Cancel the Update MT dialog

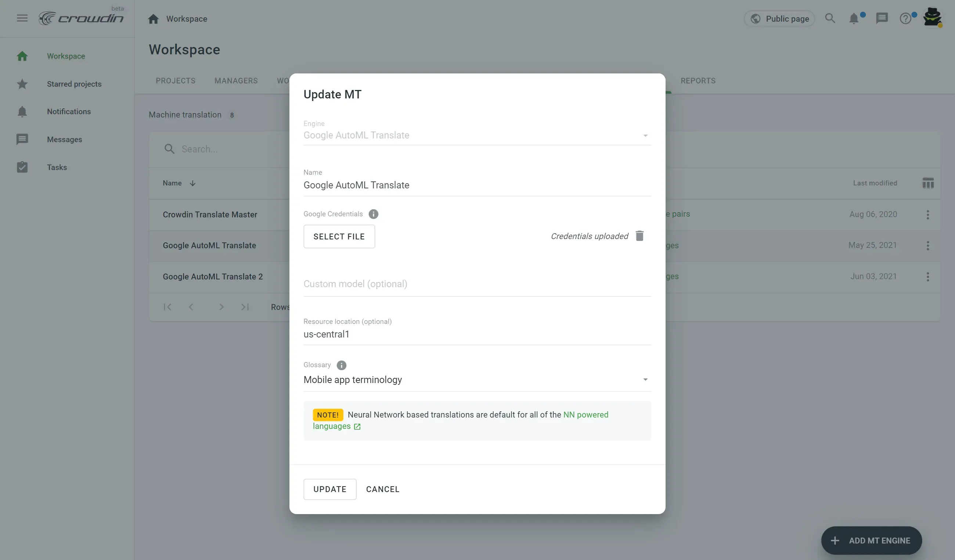point(382,489)
